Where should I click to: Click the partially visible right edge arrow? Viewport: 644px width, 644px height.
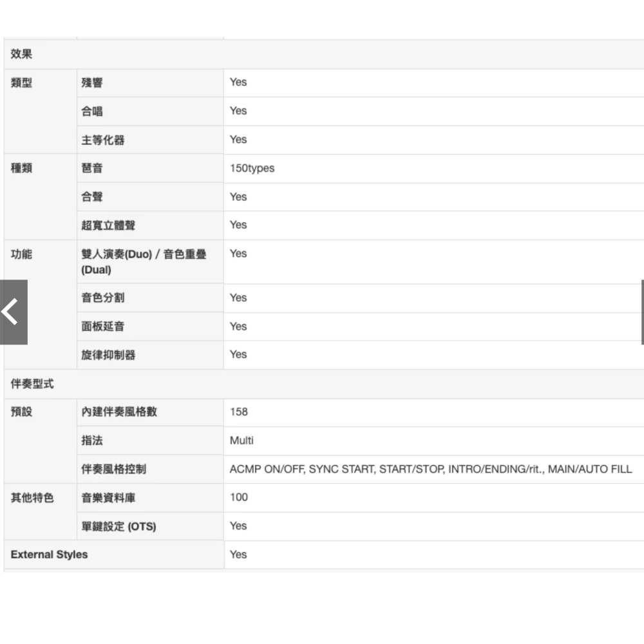click(642, 312)
